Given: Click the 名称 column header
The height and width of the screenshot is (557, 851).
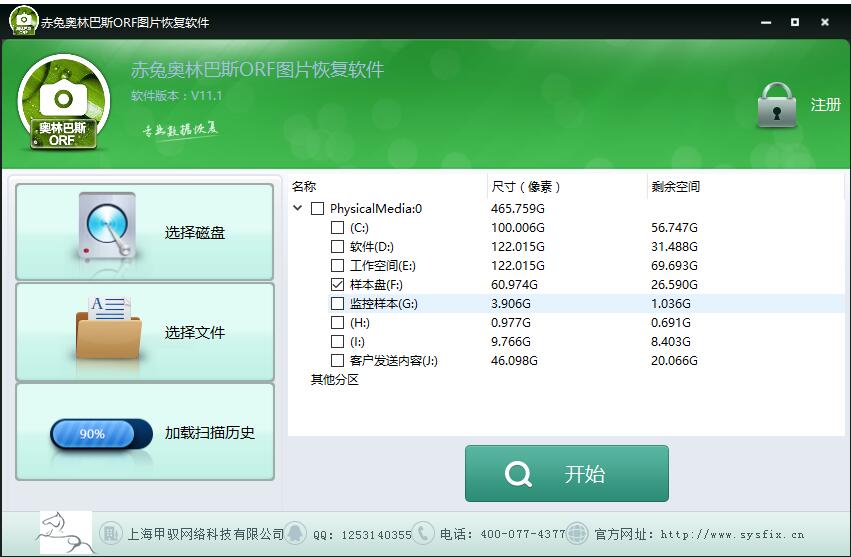Looking at the screenshot, I should [x=304, y=187].
